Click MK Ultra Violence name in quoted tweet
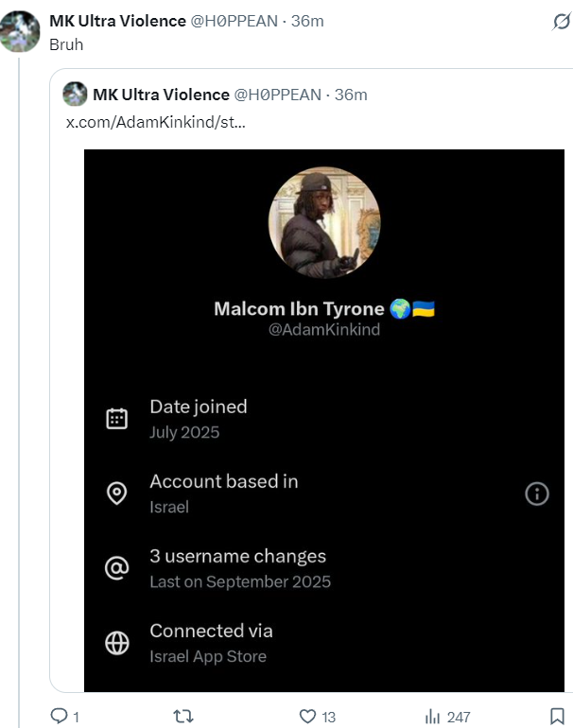This screenshot has width=573, height=728. (161, 95)
